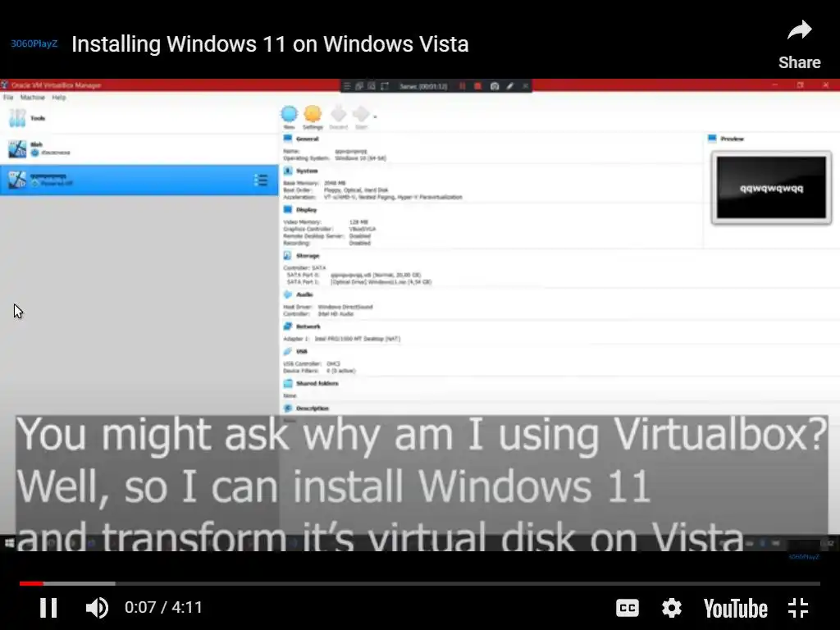
Task: Click the Windows Start button in recorded taskbar
Action: coord(9,543)
